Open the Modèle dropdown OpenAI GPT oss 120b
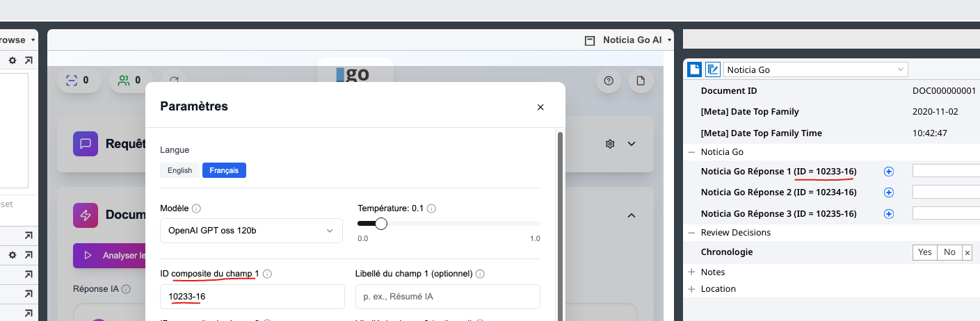The width and height of the screenshot is (980, 321). pos(251,231)
